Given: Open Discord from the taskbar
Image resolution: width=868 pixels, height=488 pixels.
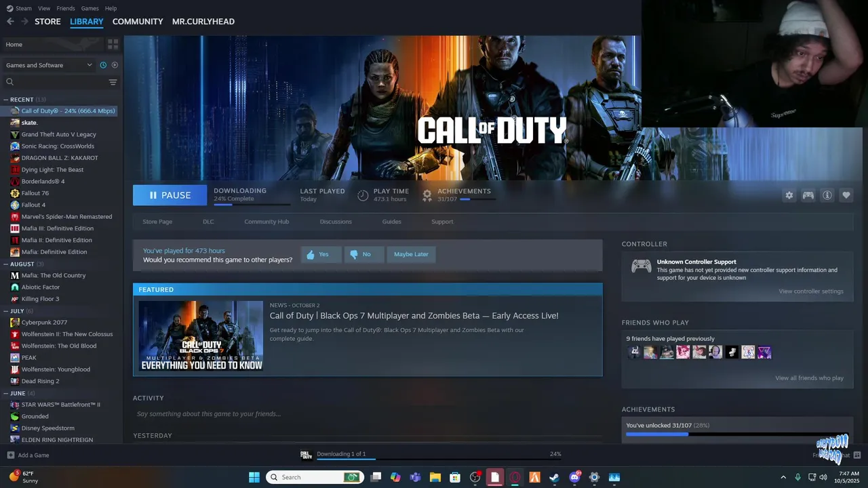Looking at the screenshot, I should 574,477.
